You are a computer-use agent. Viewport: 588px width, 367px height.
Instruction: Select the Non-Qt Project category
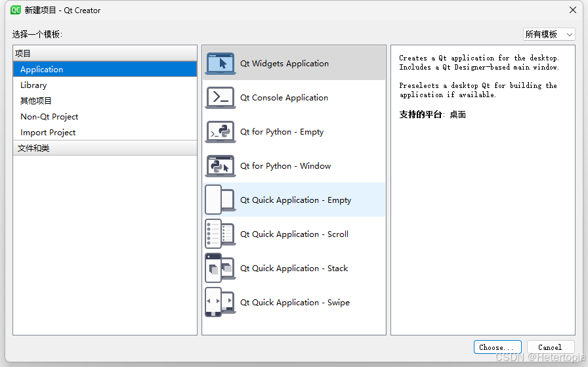105,117
